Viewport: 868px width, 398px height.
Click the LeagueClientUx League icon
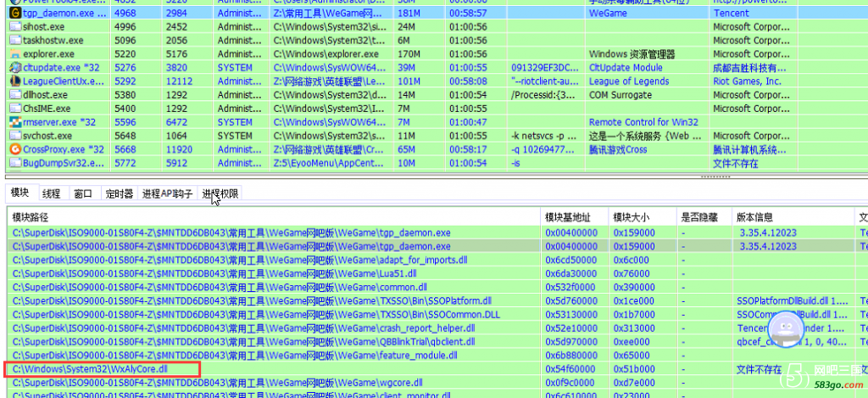(x=15, y=81)
